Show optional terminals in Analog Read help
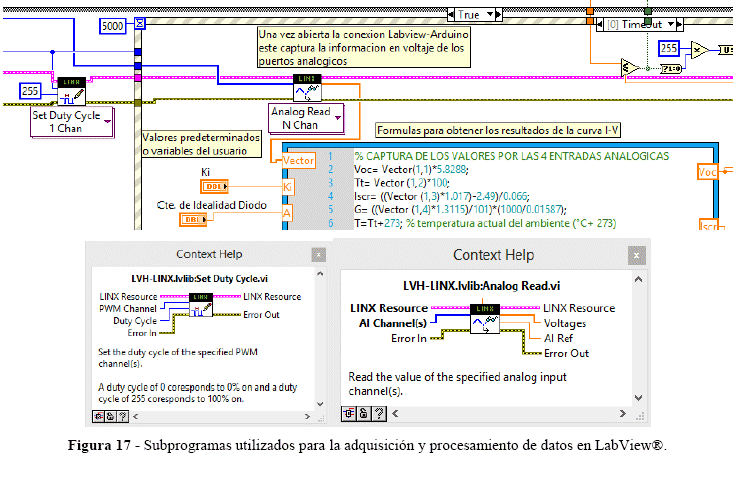 pos(349,414)
